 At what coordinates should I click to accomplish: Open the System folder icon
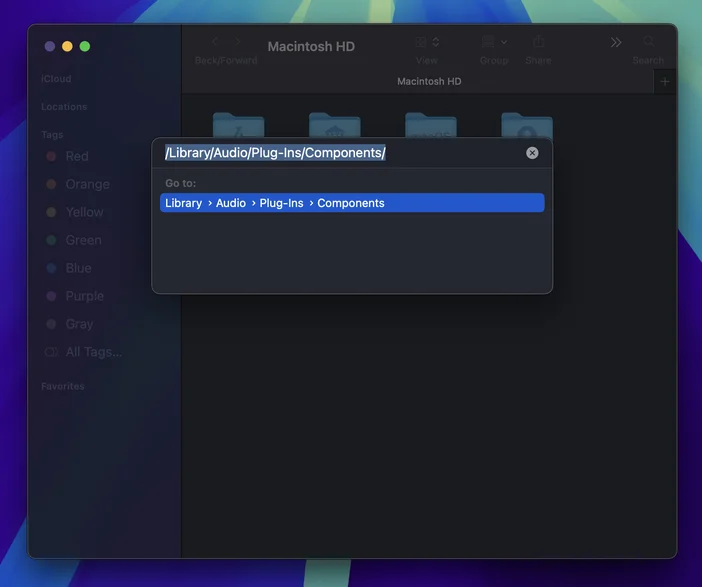coord(431,124)
